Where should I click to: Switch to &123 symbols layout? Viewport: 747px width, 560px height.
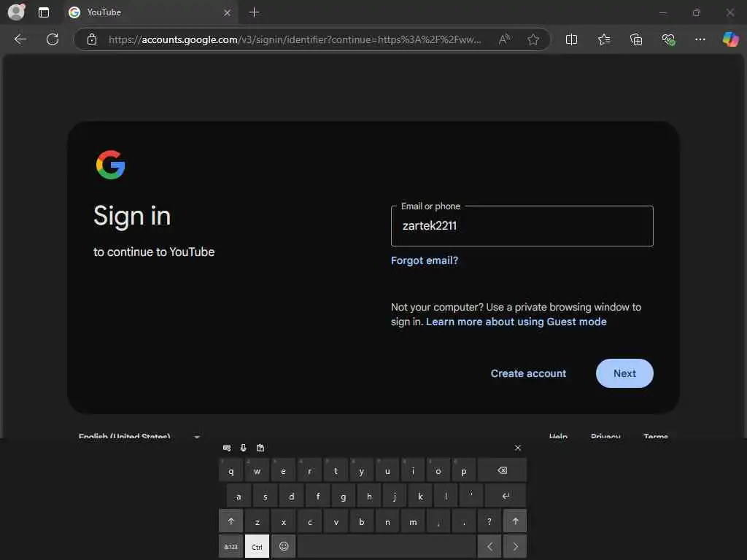coord(231,546)
